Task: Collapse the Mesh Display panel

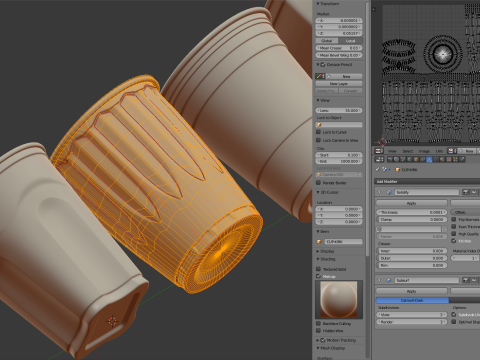Action: coord(318,348)
